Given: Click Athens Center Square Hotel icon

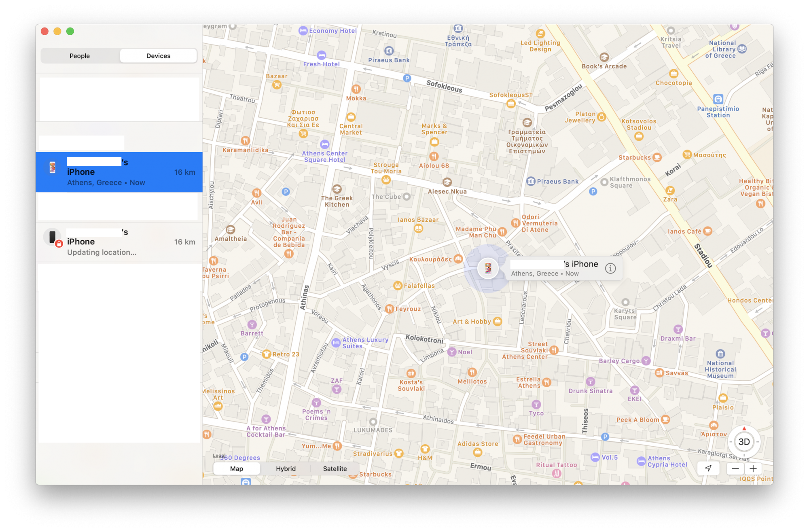Looking at the screenshot, I should click(x=325, y=144).
